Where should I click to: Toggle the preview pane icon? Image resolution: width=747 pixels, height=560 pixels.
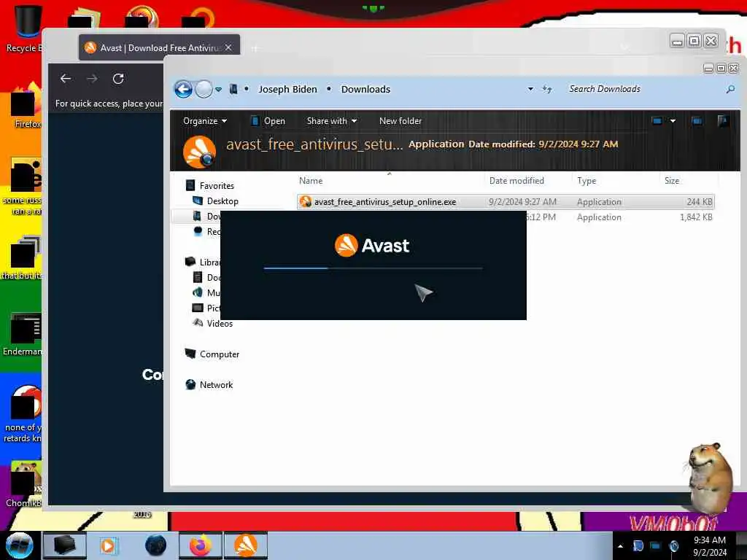tap(697, 121)
